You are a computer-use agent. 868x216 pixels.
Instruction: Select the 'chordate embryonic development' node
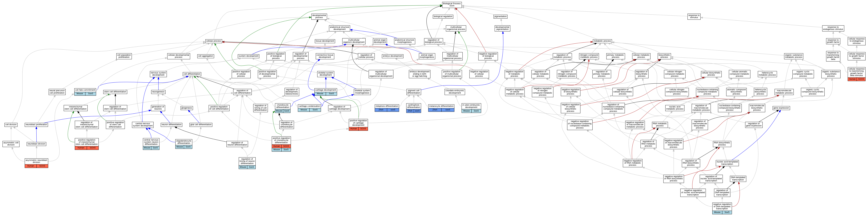[455, 92]
